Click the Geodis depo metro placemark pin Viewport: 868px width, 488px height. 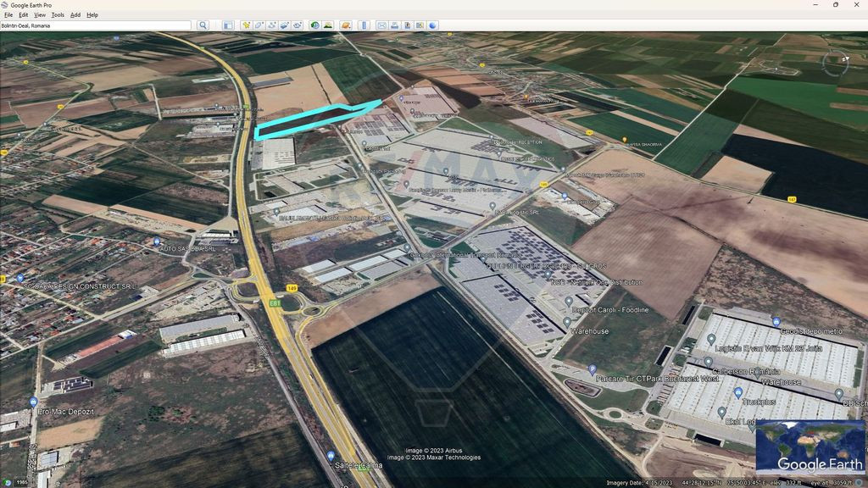point(776,321)
